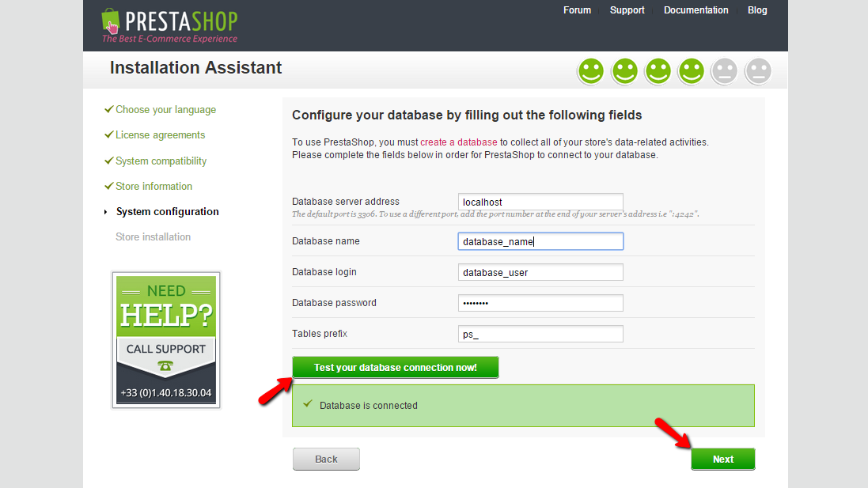This screenshot has height=488, width=868.
Task: Click the first green smiley progress icon
Action: pos(590,71)
